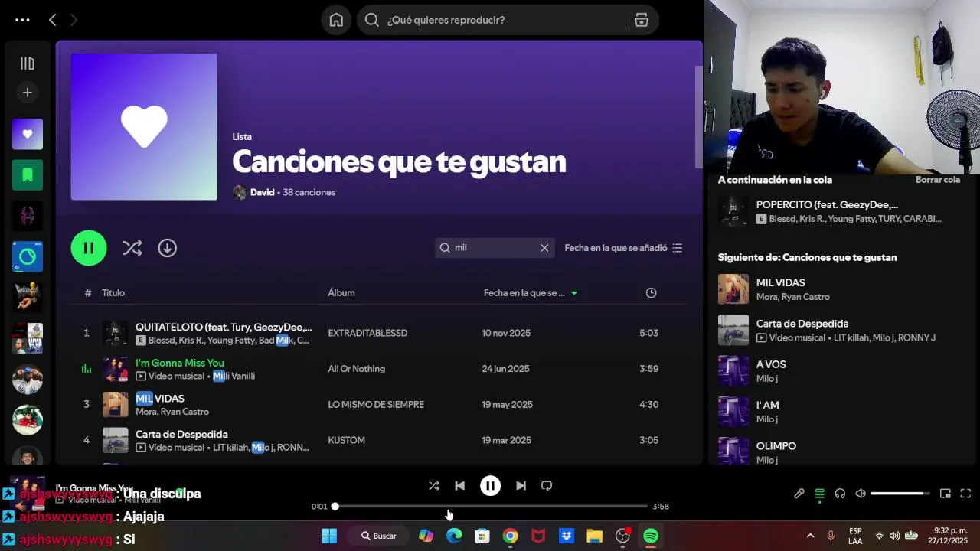
Task: Open album KUSTOM link
Action: pyautogui.click(x=347, y=440)
